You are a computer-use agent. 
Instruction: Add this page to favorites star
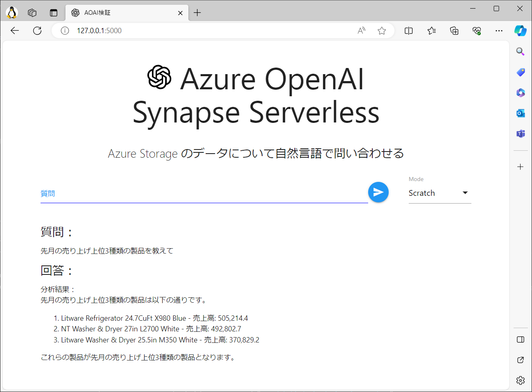point(382,31)
